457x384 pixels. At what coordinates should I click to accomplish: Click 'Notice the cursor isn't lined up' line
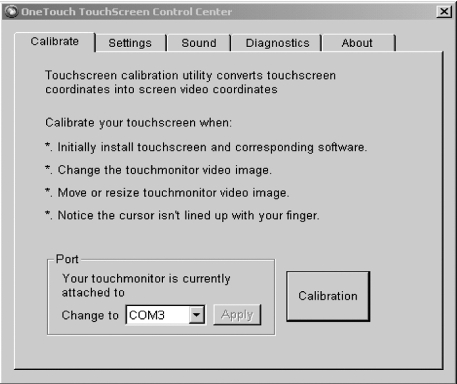coord(182,215)
